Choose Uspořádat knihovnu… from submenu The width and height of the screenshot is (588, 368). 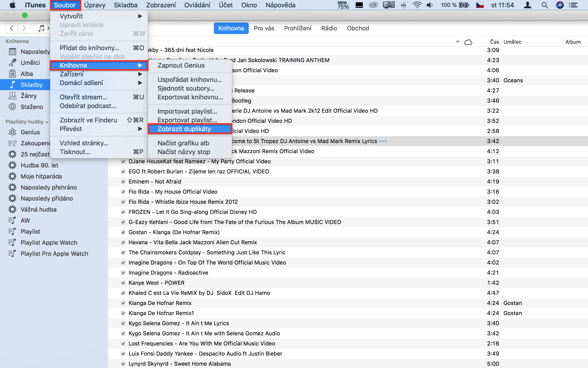click(x=190, y=80)
